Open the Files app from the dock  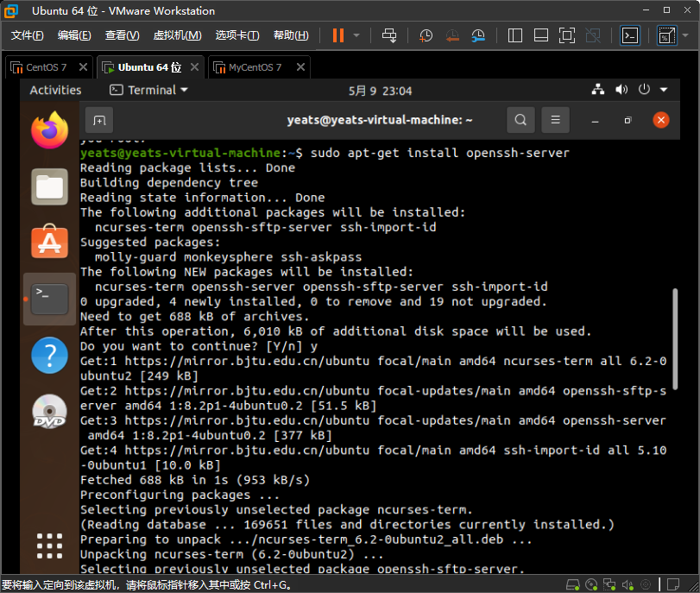[x=49, y=186]
